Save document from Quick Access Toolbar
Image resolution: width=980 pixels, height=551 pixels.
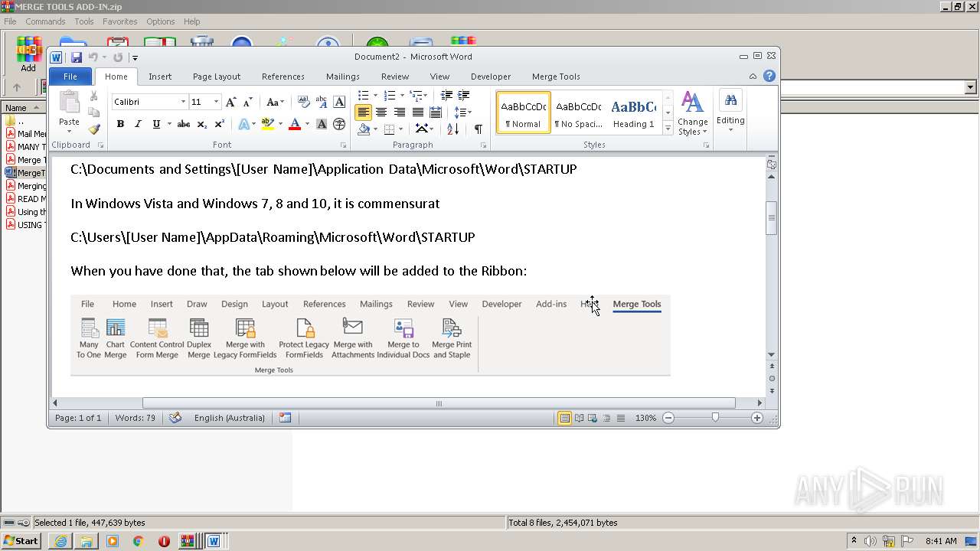[77, 57]
